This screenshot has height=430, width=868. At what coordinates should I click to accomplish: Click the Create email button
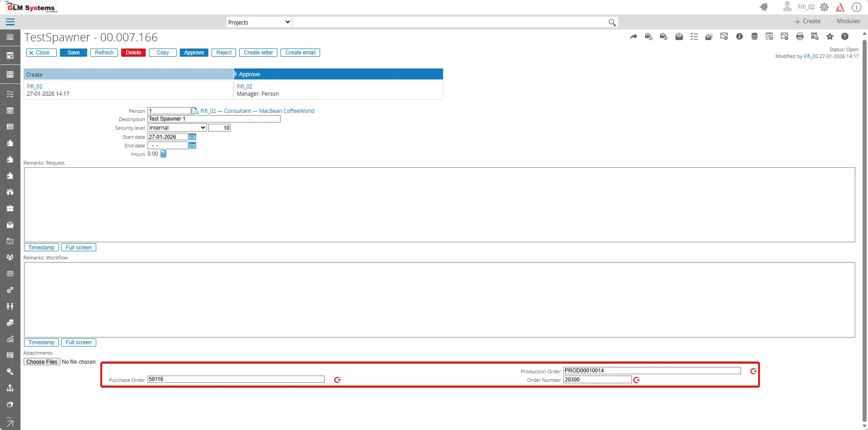(300, 53)
